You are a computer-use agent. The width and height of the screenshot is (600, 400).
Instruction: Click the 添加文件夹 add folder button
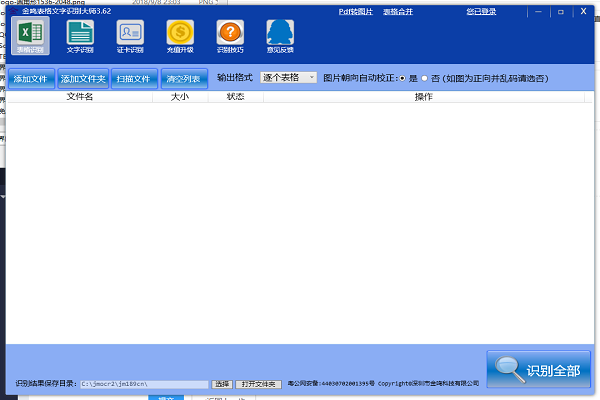[x=82, y=78]
